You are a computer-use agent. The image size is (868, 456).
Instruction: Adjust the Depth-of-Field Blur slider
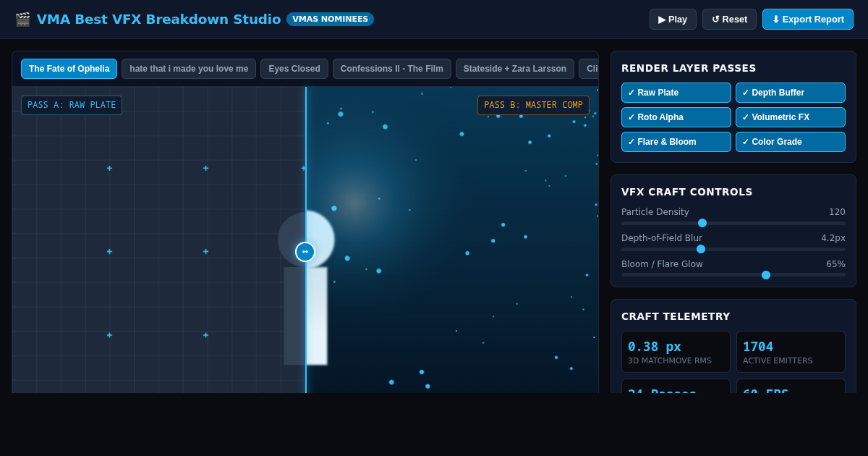pos(733,249)
